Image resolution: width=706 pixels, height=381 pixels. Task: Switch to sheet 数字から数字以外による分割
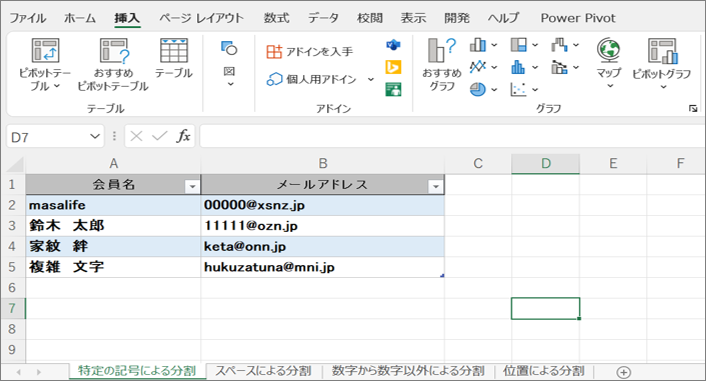tap(408, 371)
